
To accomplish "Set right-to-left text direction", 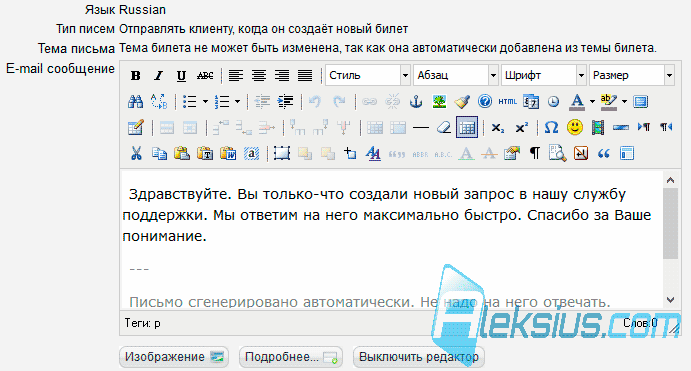I will coord(666,128).
